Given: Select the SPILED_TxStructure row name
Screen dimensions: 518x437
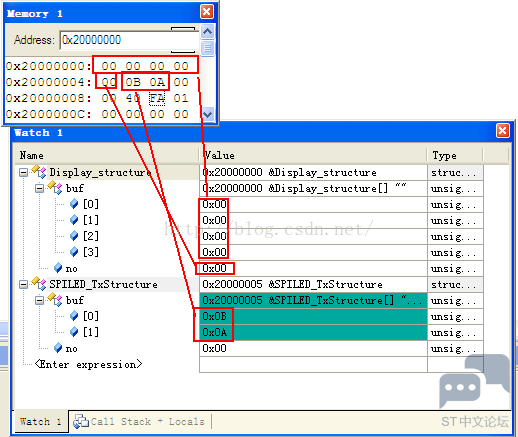Looking at the screenshot, I should [103, 284].
